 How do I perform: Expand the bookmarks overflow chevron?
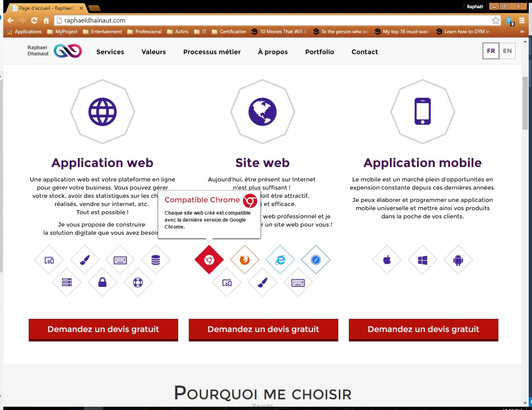[x=522, y=32]
